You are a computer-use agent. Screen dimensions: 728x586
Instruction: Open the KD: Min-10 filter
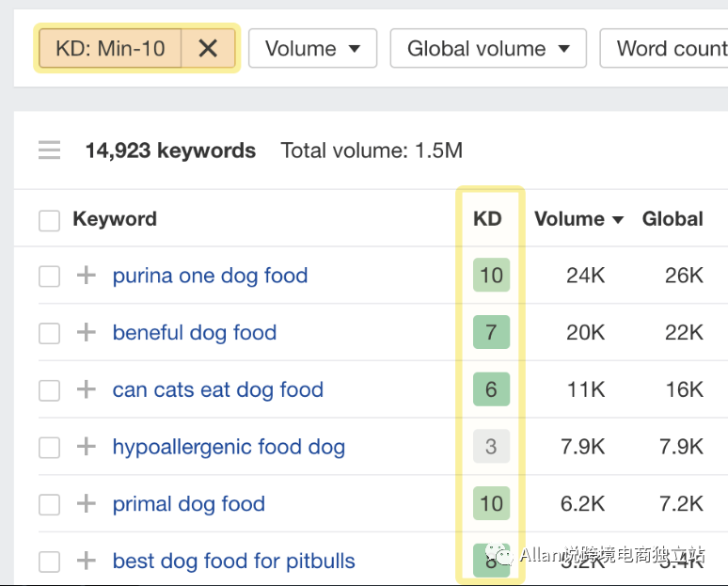(x=110, y=48)
